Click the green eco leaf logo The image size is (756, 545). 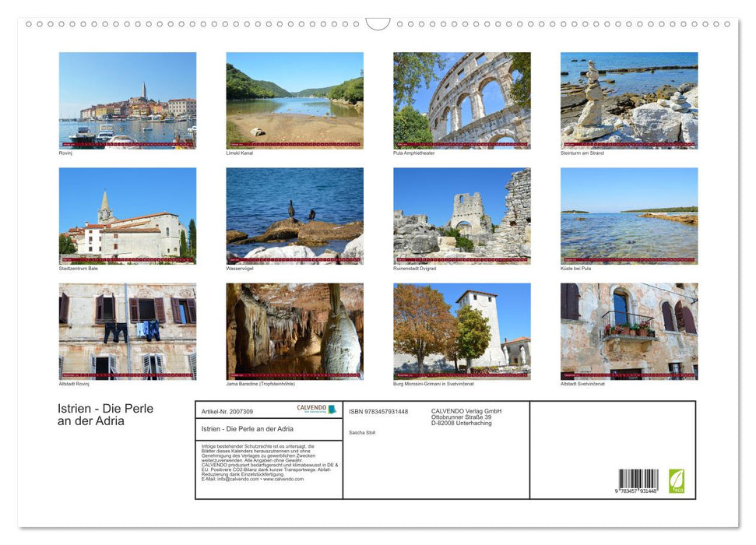[x=677, y=480]
